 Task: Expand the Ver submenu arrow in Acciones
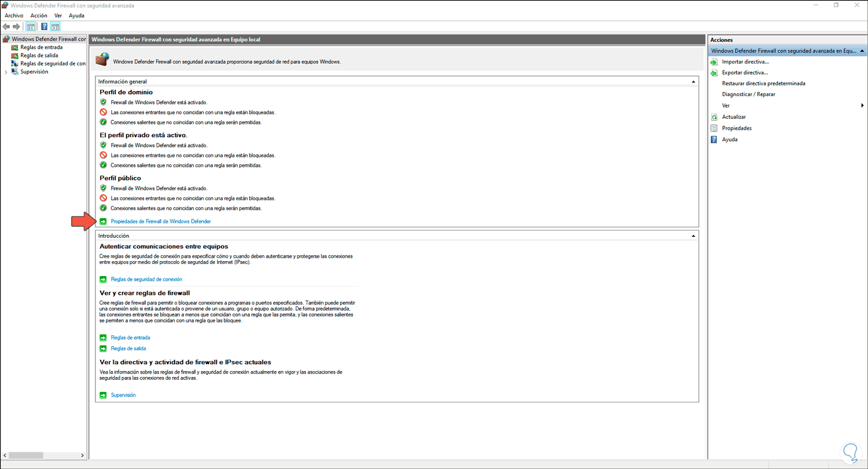[862, 106]
